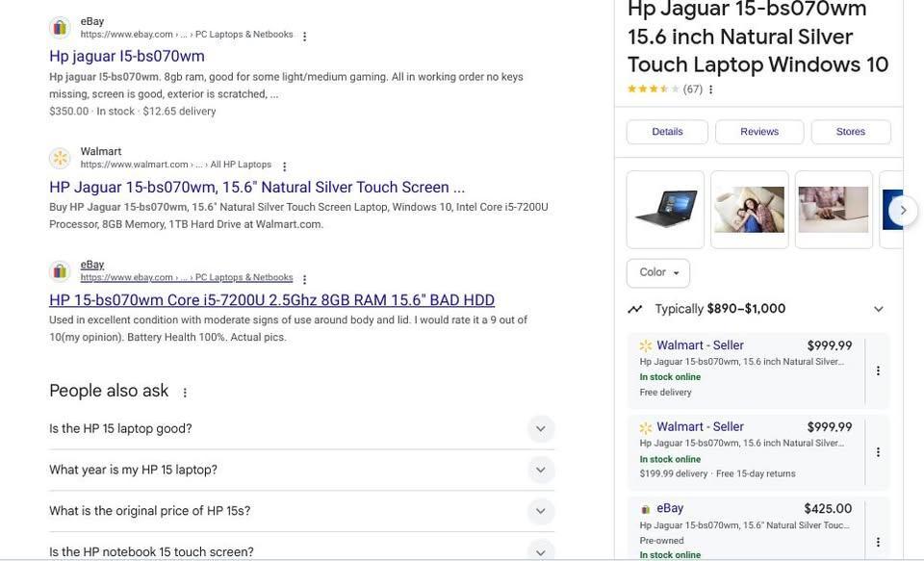This screenshot has height=561, width=924.
Task: Open the 'Hp jaguar I5-bs070wm' eBay link
Action: click(127, 56)
